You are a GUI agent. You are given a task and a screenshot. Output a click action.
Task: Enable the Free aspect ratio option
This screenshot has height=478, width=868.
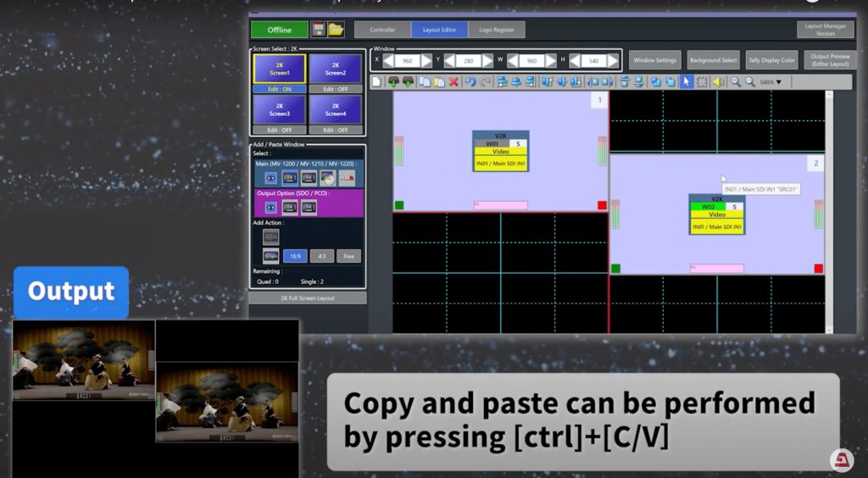tap(348, 255)
